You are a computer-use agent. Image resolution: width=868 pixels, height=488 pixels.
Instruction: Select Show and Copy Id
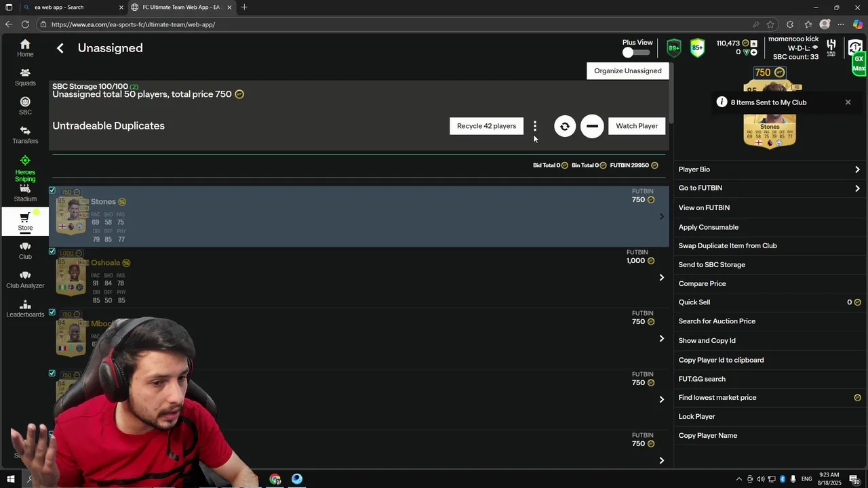tap(770, 340)
